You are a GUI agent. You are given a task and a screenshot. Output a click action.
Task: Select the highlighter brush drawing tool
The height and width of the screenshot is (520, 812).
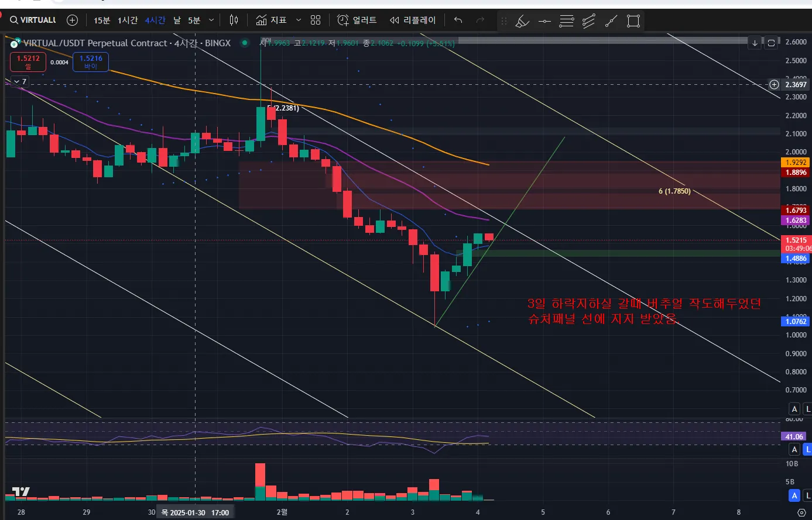pyautogui.click(x=522, y=22)
